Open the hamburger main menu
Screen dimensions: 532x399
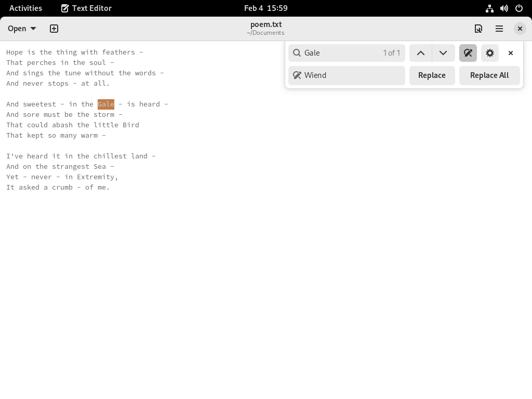[499, 29]
